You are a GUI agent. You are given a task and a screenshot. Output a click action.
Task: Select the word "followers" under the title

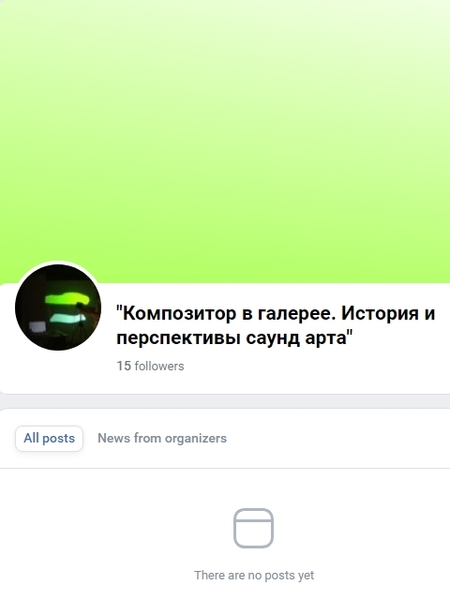159,366
